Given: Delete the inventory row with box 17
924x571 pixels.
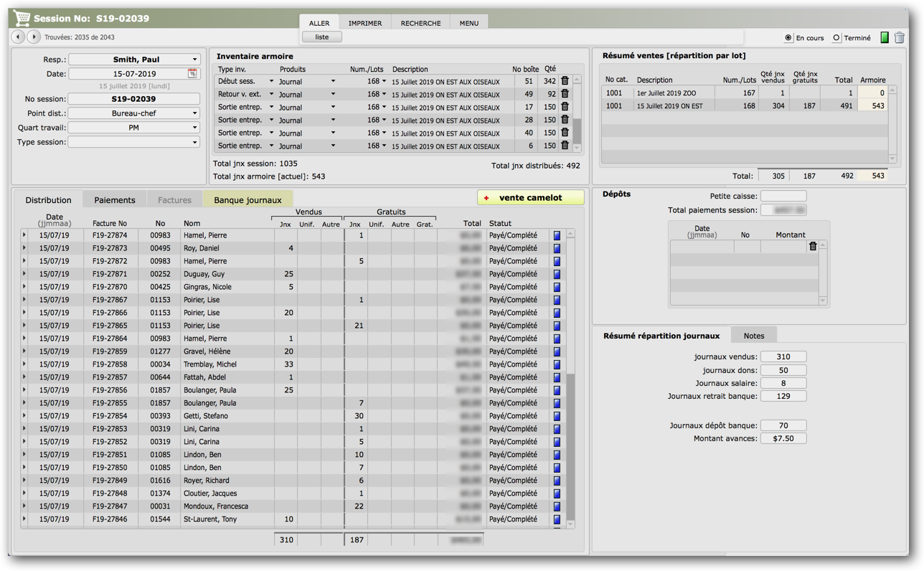Looking at the screenshot, I should click(x=565, y=107).
